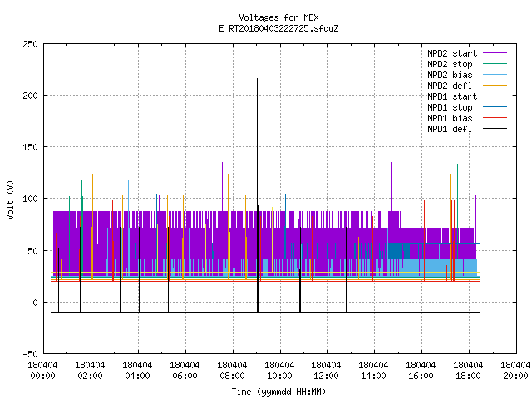
Task: Click the x-axis tick label 180404 18:00
Action: tap(468, 371)
